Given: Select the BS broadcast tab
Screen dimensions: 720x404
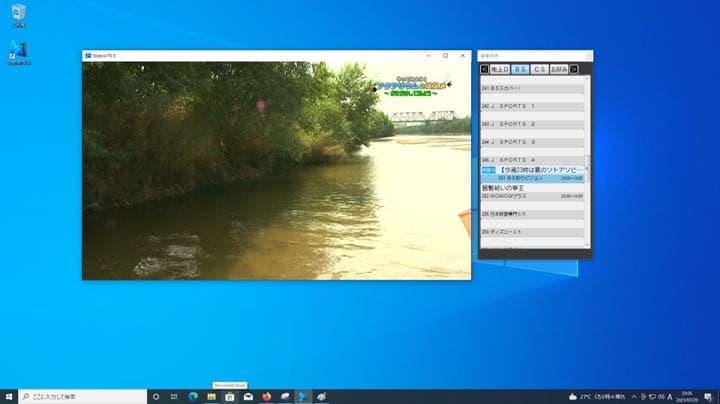Looking at the screenshot, I should (x=520, y=69).
